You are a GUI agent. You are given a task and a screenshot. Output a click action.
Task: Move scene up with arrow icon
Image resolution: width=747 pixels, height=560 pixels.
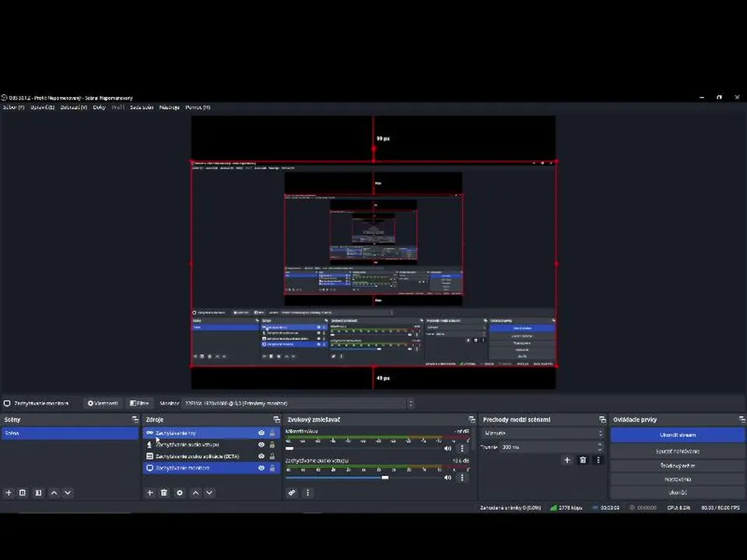pyautogui.click(x=54, y=493)
